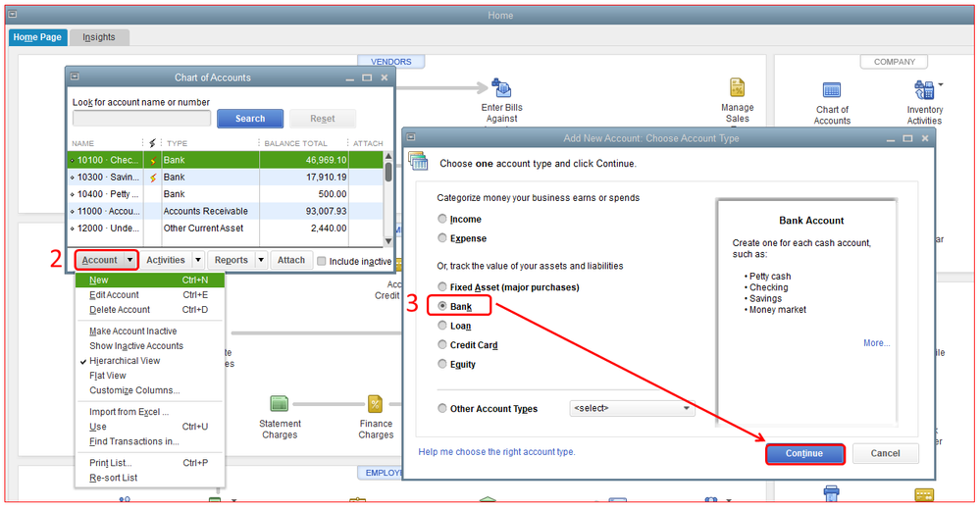Open the Other Account Types select dropdown
The image size is (980, 510).
pyautogui.click(x=631, y=409)
